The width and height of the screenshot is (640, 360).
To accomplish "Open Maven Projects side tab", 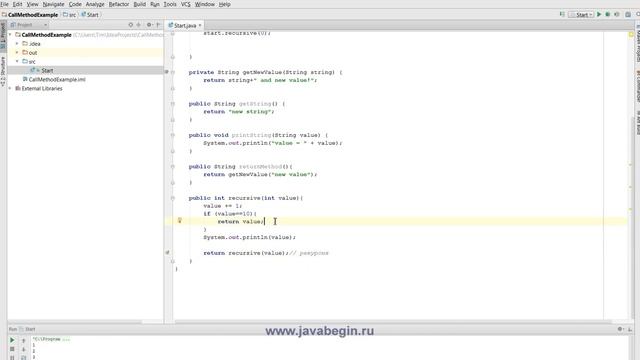I will pyautogui.click(x=637, y=43).
